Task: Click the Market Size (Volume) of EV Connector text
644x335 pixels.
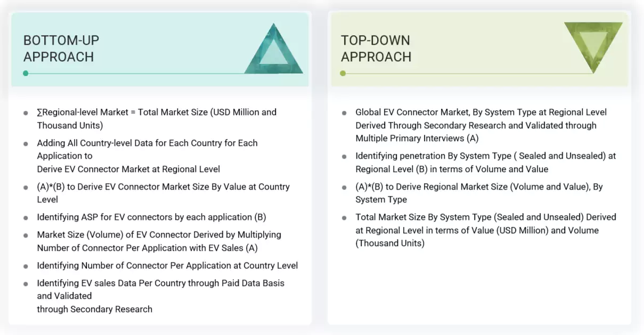Action: [159, 234]
